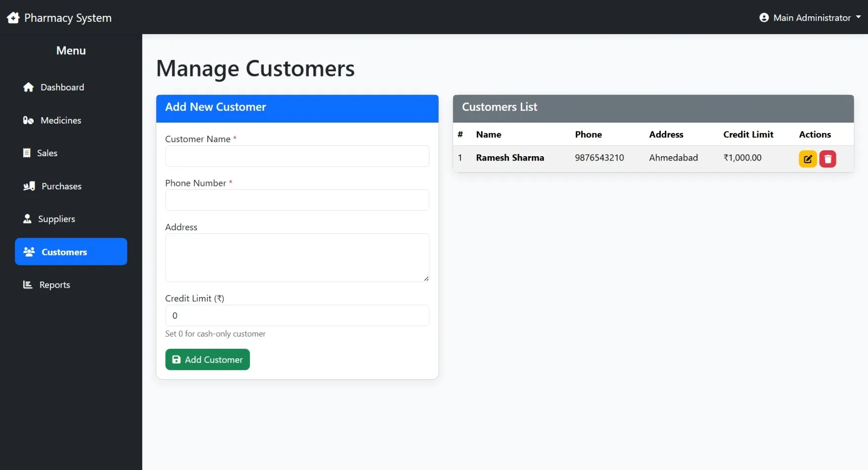This screenshot has height=470, width=868.
Task: Open Dashboard from the sidebar
Action: pos(62,87)
